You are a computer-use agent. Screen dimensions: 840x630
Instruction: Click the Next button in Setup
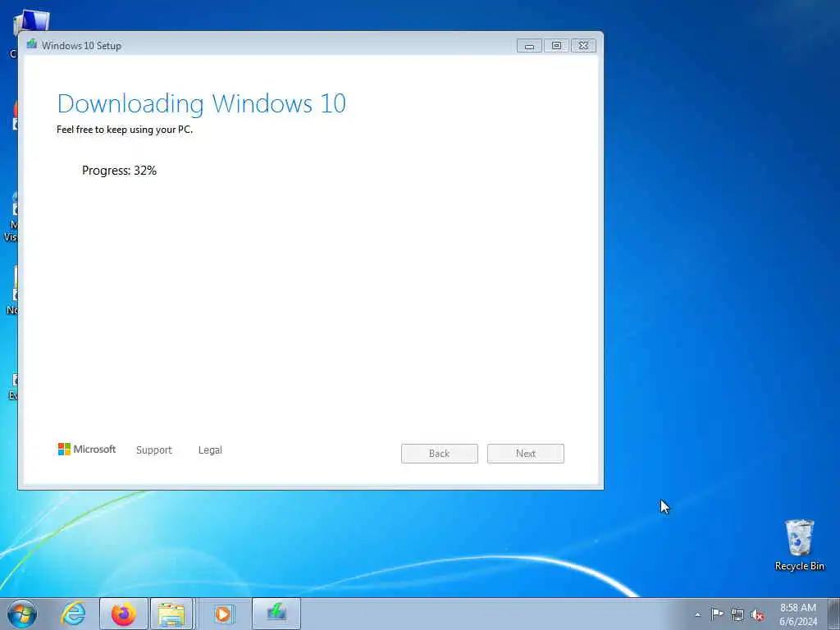pos(526,453)
